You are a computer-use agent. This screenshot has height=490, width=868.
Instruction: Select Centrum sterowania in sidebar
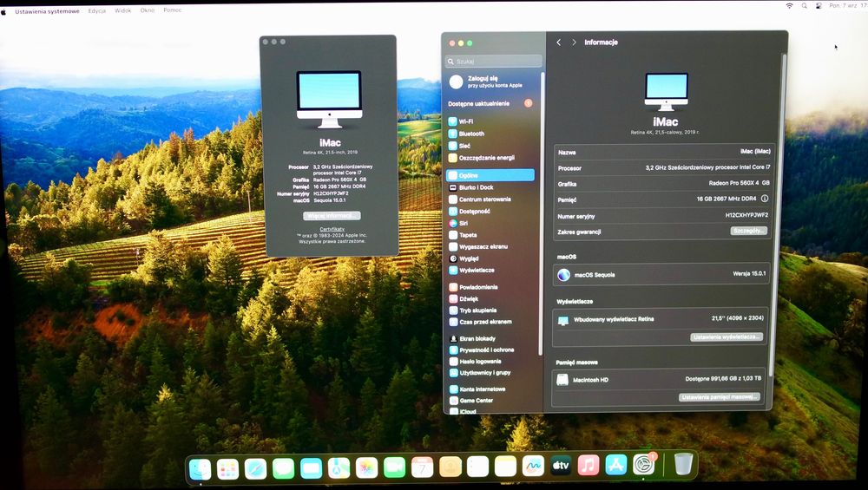pyautogui.click(x=491, y=199)
